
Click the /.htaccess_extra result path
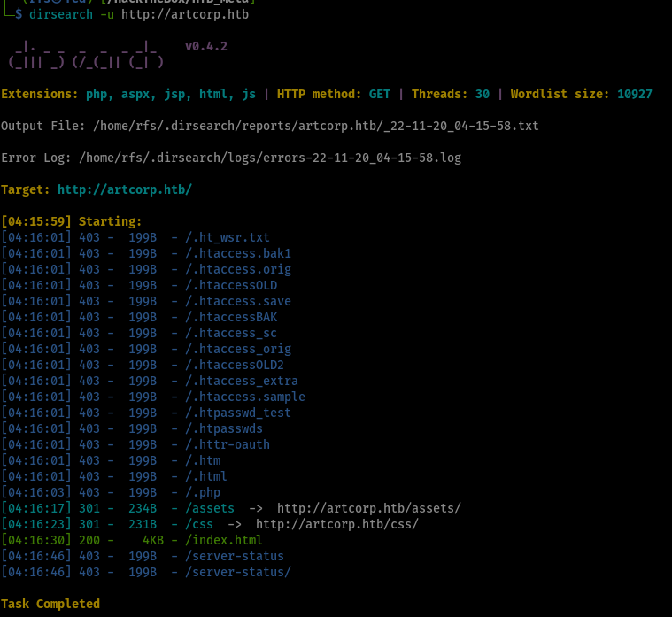pyautogui.click(x=242, y=381)
